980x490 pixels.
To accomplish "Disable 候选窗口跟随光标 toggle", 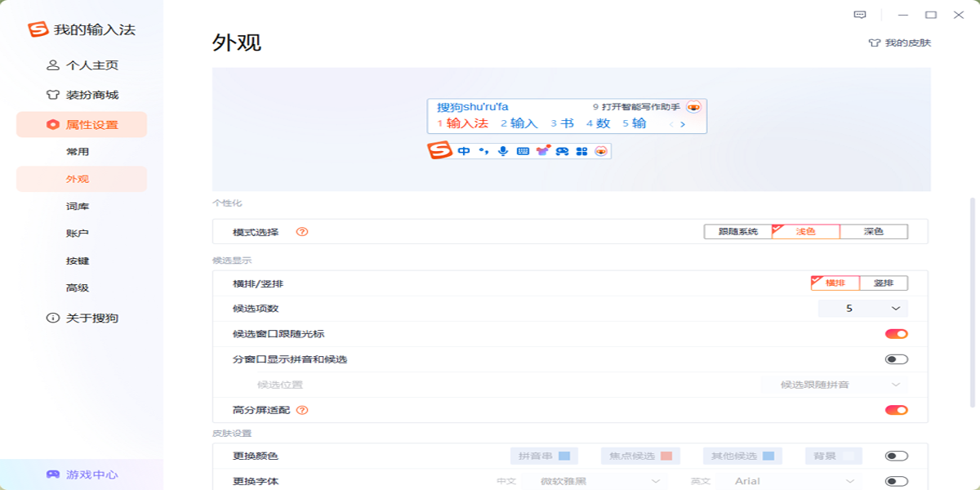I will 898,334.
